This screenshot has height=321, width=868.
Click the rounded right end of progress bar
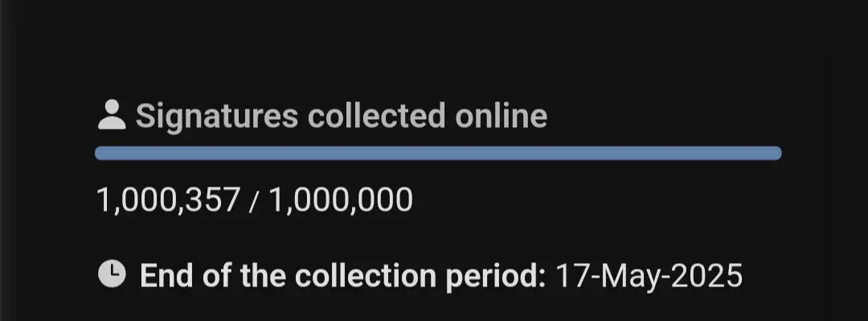click(776, 153)
